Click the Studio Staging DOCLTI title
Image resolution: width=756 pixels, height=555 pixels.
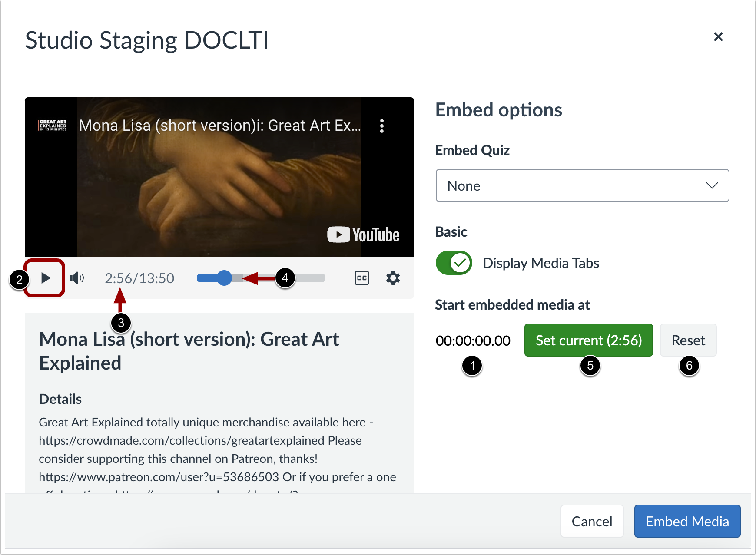[147, 40]
